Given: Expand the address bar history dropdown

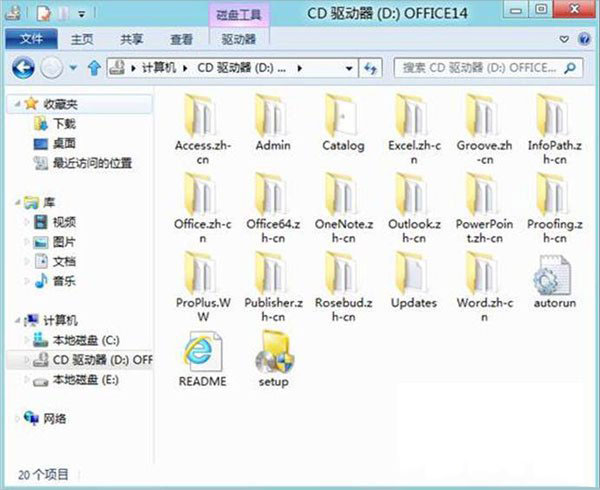Looking at the screenshot, I should click(x=349, y=68).
